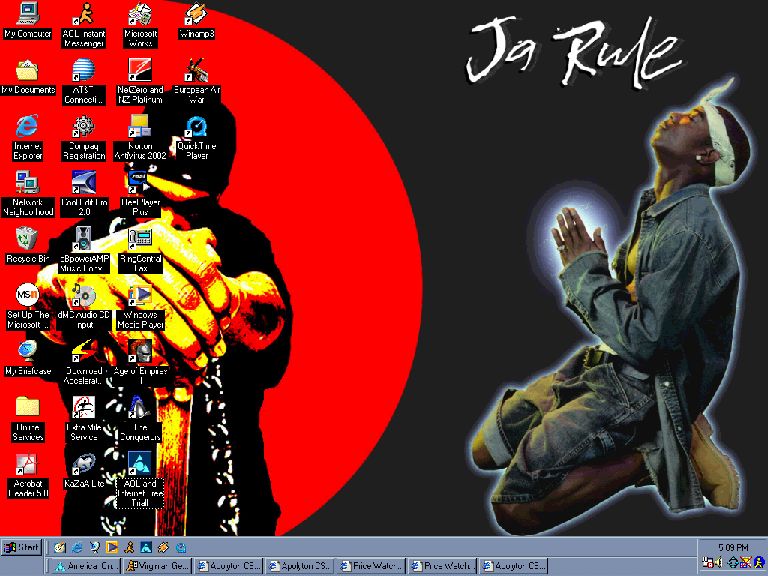Open the Start menu
This screenshot has width=768, height=576.
[21, 548]
